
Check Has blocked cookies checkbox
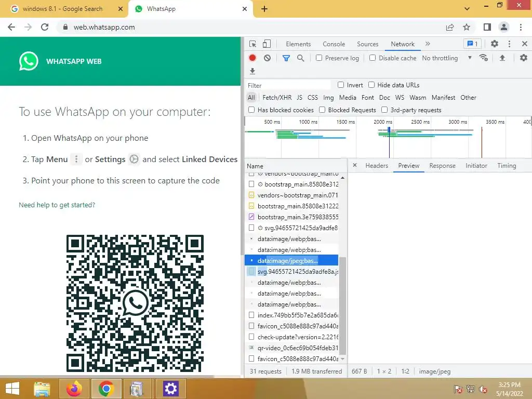pyautogui.click(x=251, y=110)
